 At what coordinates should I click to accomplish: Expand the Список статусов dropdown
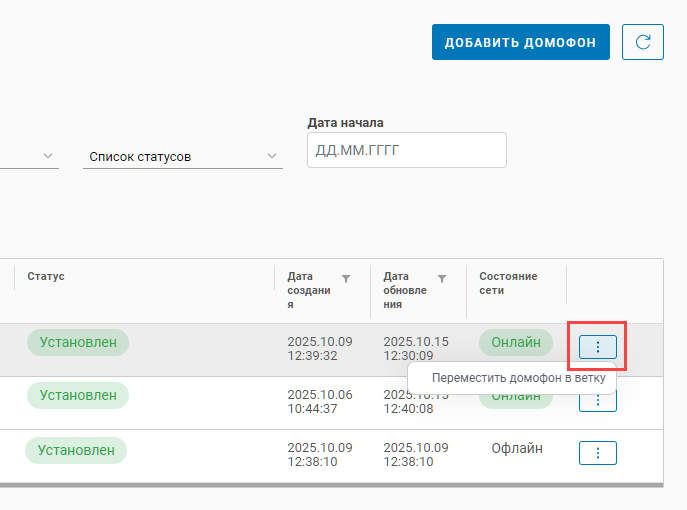pyautogui.click(x=182, y=157)
